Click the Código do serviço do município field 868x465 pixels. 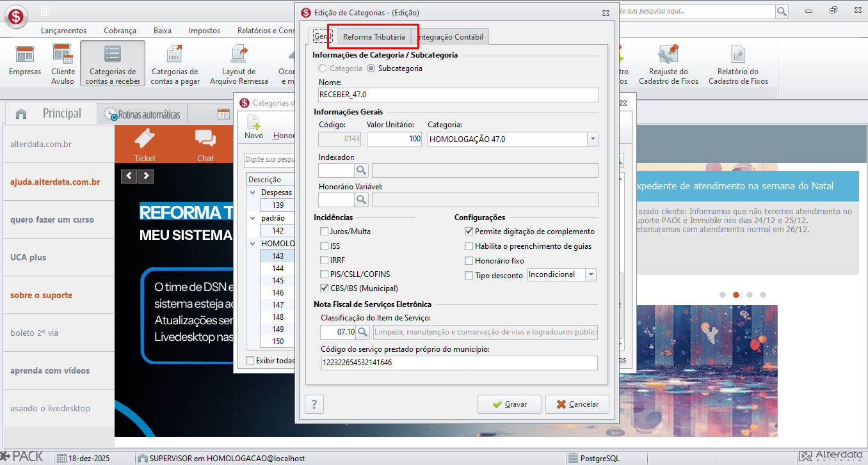460,363
